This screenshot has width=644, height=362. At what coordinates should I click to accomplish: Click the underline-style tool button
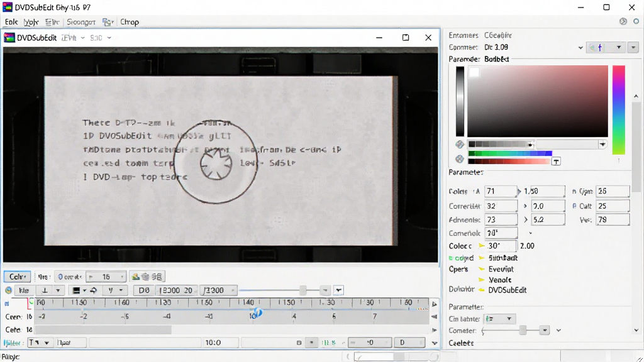45,290
